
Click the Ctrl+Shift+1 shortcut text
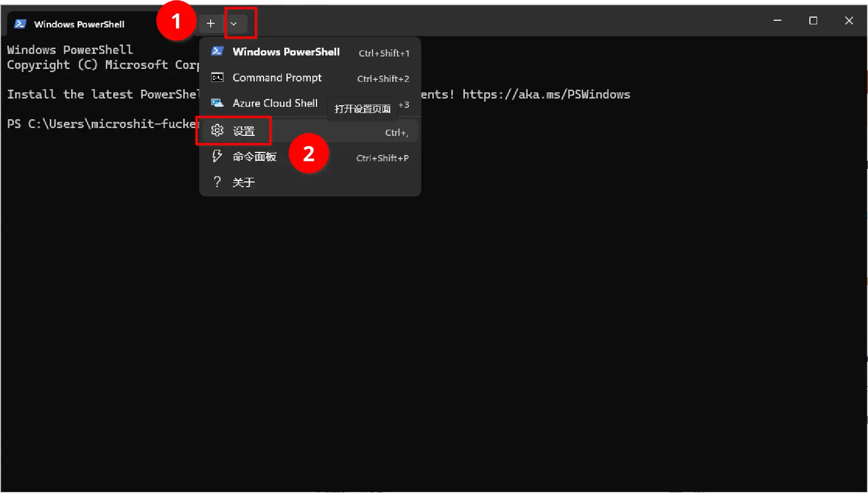coord(384,53)
